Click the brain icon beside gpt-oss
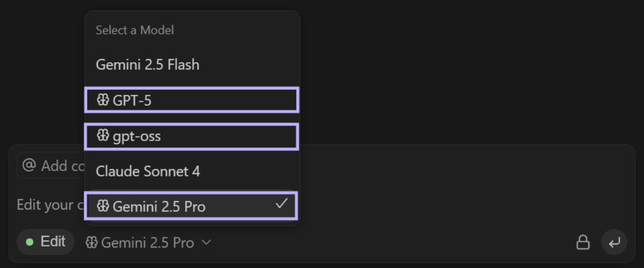The image size is (644, 268). (103, 136)
